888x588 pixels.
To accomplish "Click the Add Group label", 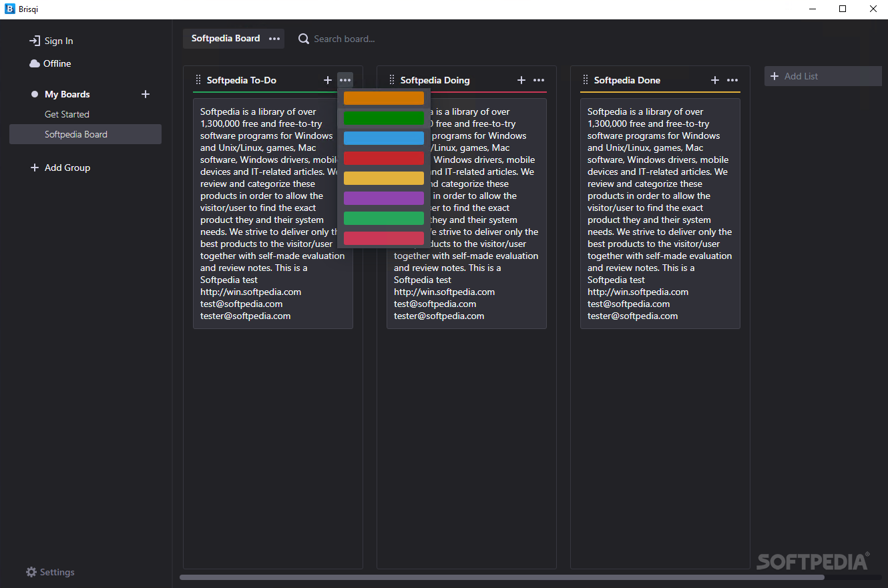I will point(67,168).
